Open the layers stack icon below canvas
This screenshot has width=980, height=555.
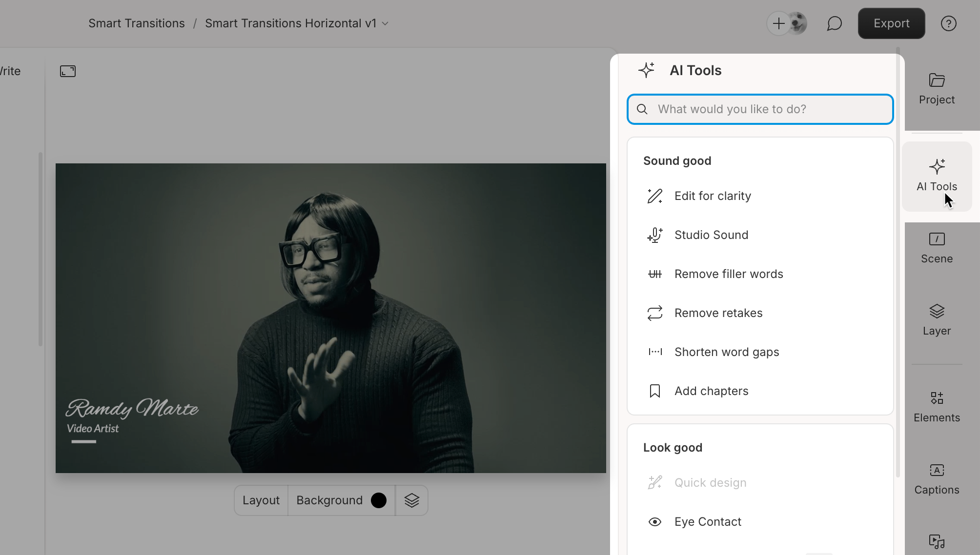point(412,500)
